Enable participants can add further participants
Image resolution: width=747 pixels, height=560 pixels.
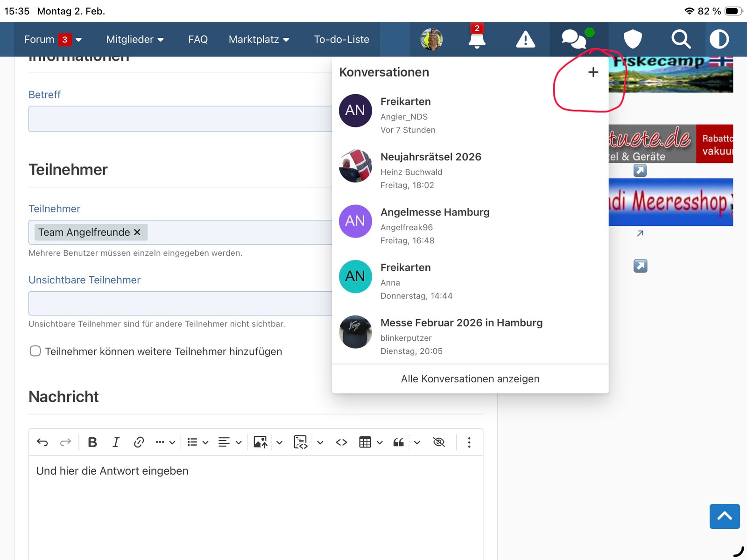pyautogui.click(x=35, y=351)
